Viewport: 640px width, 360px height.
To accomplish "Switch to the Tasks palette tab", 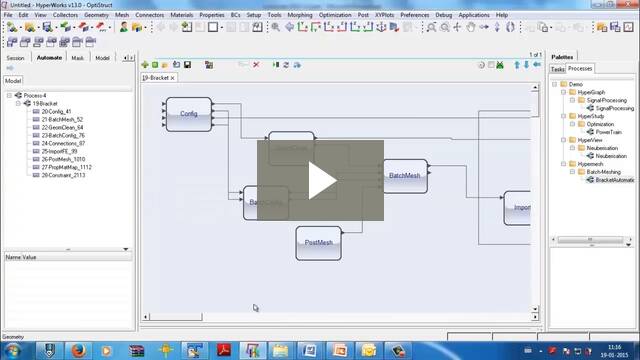I will (x=557, y=69).
